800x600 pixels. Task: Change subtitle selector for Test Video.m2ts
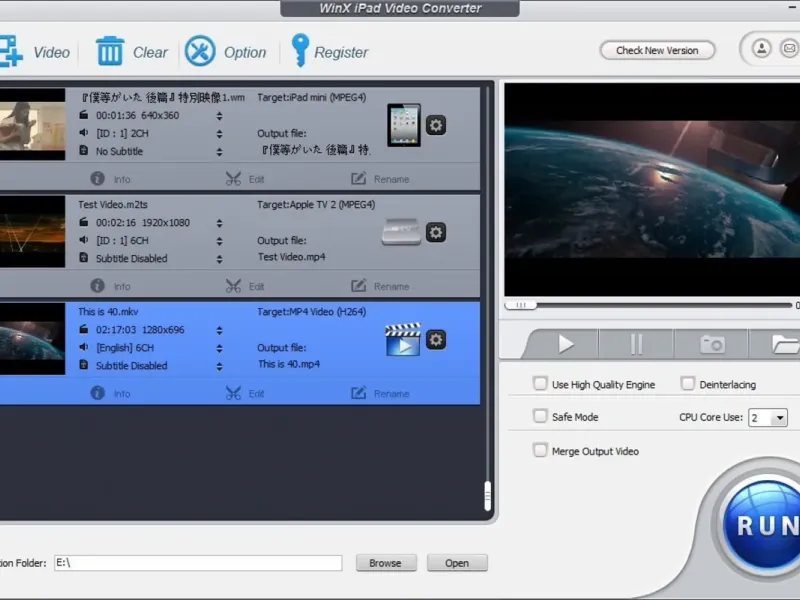click(x=219, y=259)
